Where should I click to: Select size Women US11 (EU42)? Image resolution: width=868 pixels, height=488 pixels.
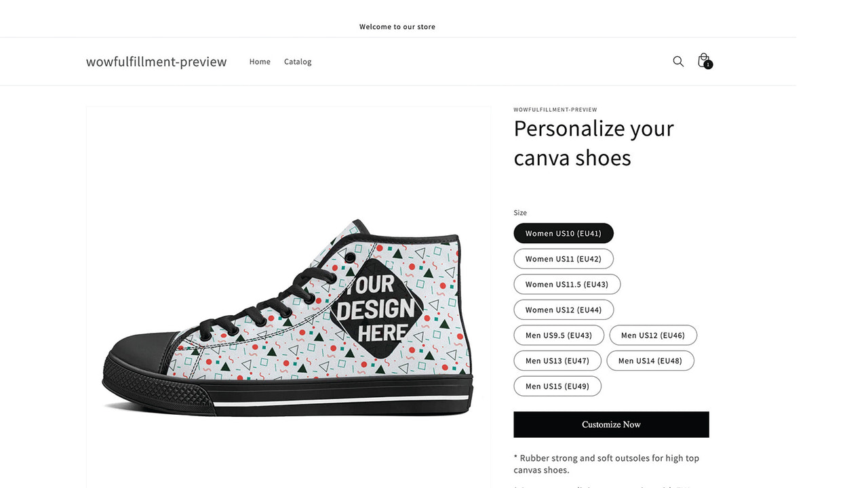(x=563, y=258)
